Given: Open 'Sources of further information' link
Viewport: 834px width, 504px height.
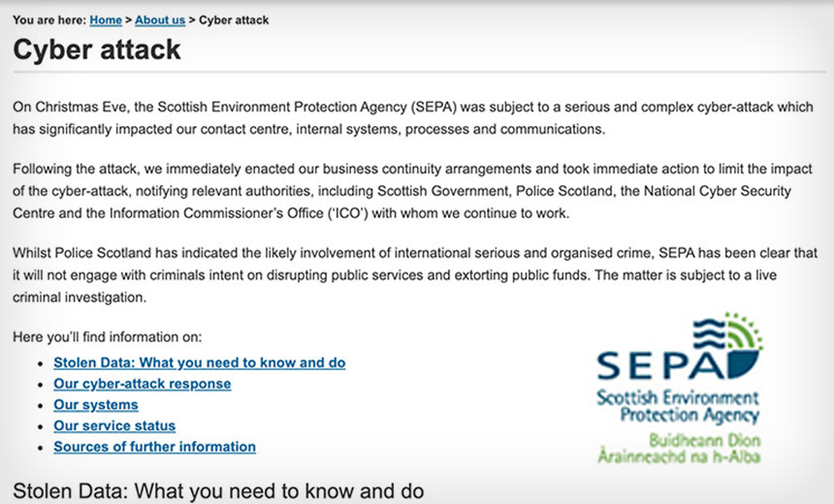Looking at the screenshot, I should tap(154, 447).
